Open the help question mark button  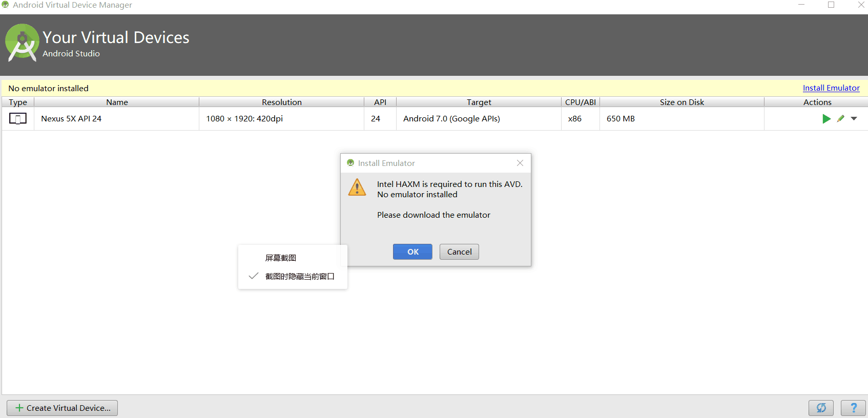(853, 408)
